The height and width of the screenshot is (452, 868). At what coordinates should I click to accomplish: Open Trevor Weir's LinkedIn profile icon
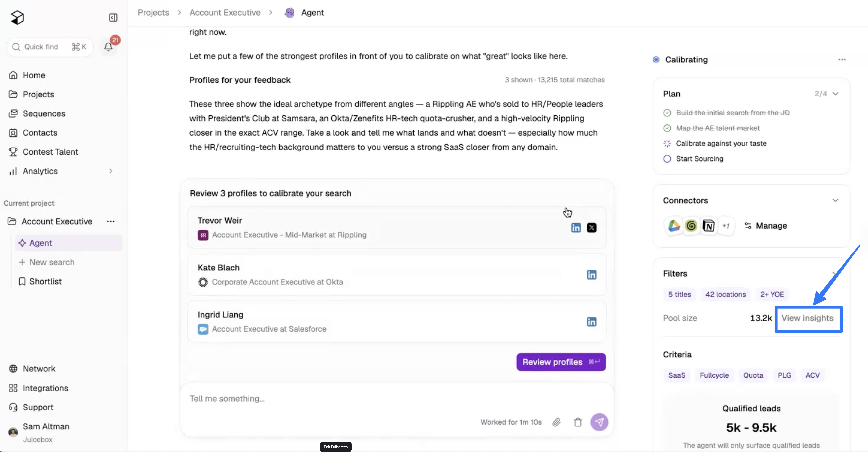click(576, 228)
